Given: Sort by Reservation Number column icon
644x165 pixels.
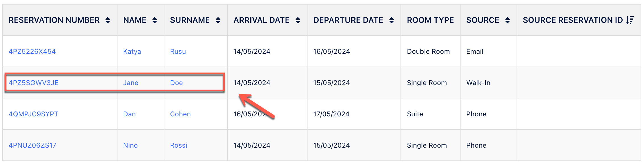Looking at the screenshot, I should pyautogui.click(x=108, y=20).
